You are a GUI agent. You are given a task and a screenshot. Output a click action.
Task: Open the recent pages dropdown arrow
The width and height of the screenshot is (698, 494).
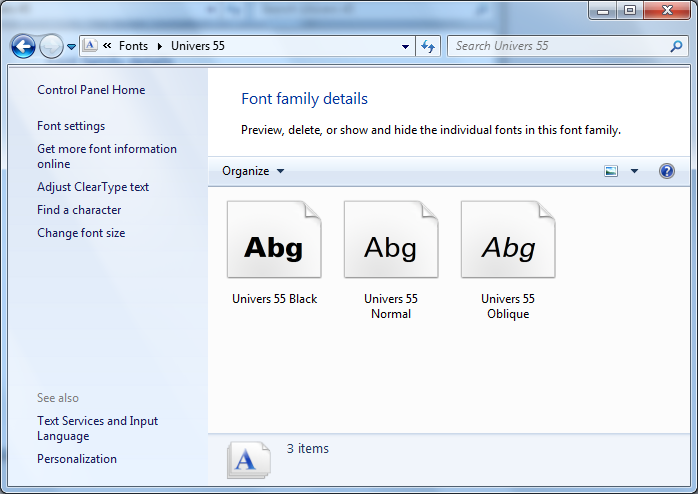[71, 47]
